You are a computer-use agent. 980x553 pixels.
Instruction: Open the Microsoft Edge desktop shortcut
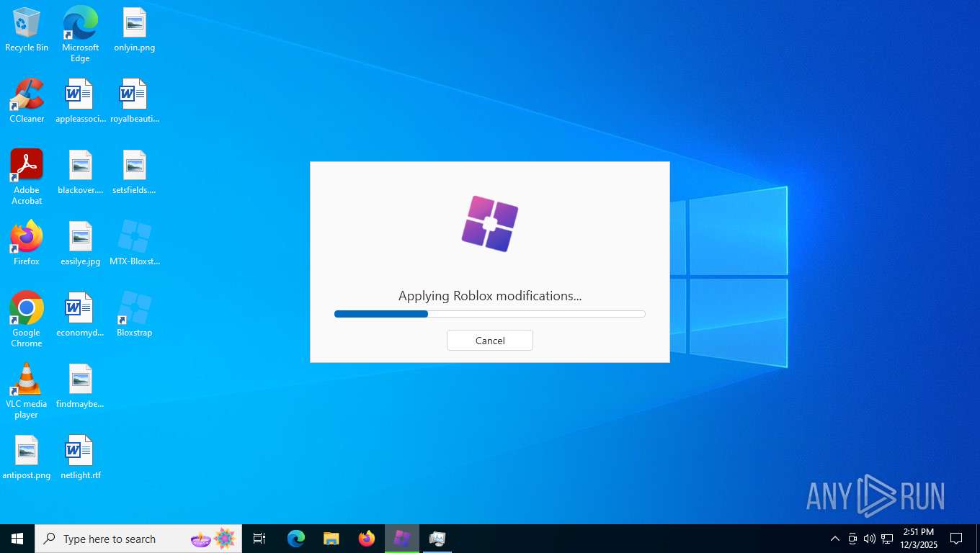(80, 34)
